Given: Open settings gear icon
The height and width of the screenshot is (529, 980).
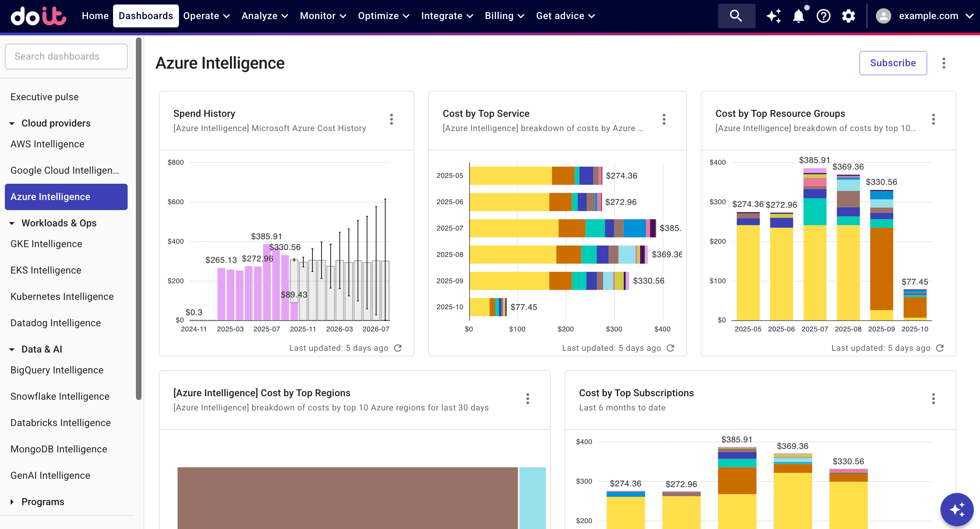Looking at the screenshot, I should 848,16.
